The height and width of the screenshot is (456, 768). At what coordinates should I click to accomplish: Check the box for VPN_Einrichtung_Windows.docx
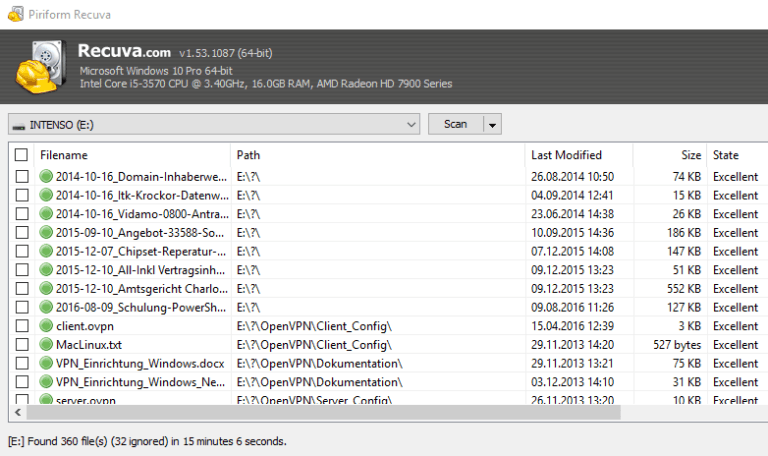point(22,363)
